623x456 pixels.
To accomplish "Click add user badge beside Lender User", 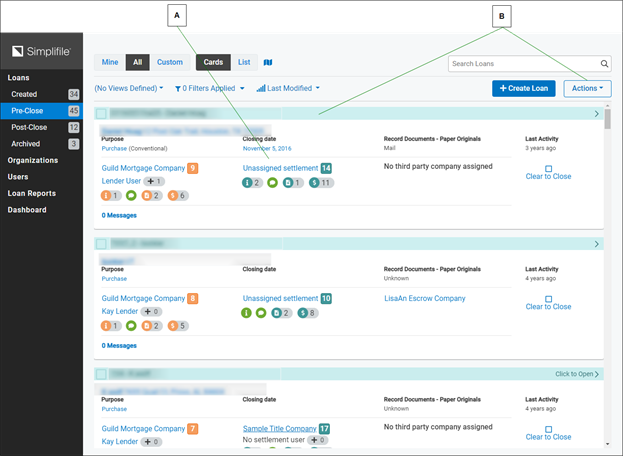I will pos(153,181).
